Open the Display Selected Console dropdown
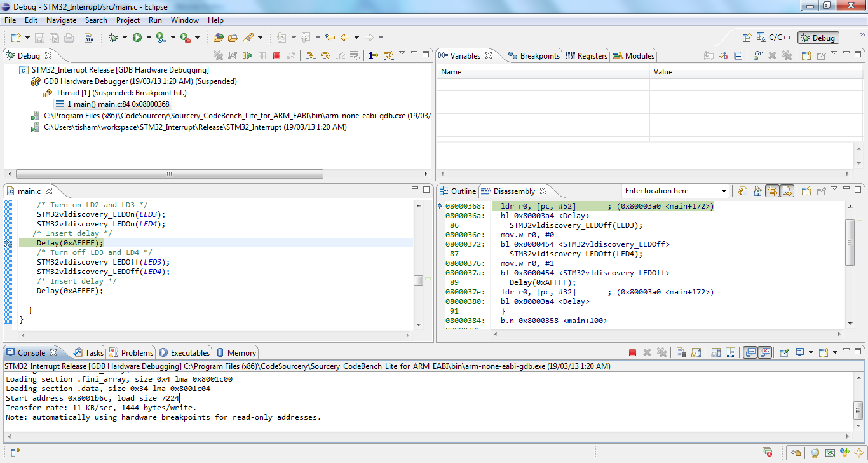 click(x=811, y=352)
